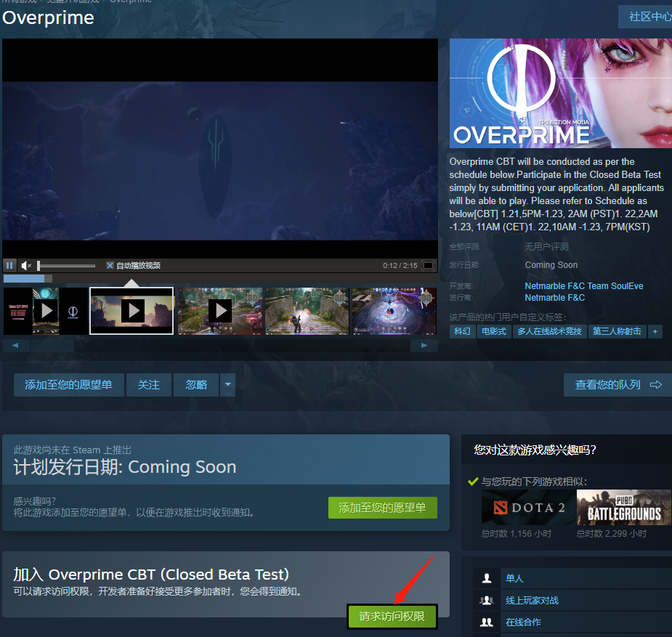Open the DOTA 2 similar game image
This screenshot has height=637, width=672.
pyautogui.click(x=529, y=508)
